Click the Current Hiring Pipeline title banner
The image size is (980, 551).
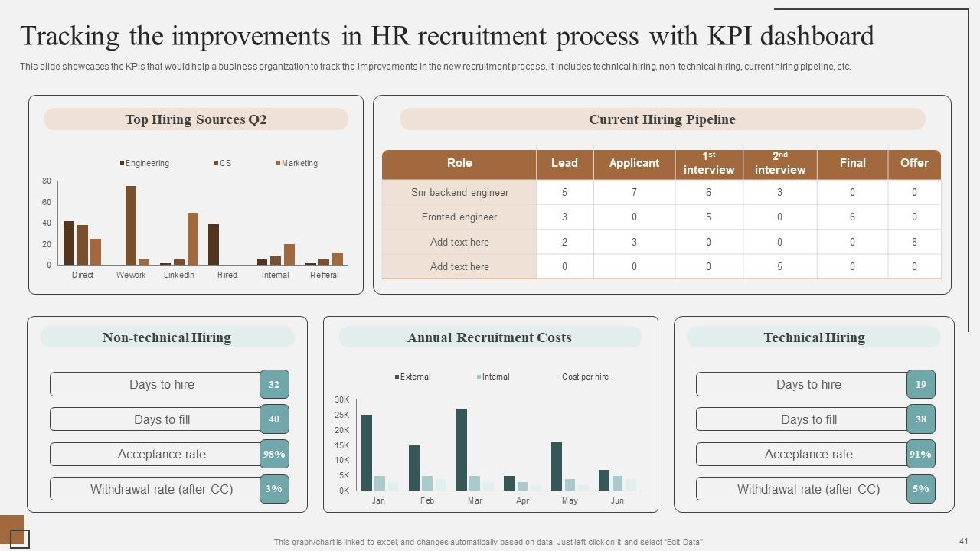tap(661, 119)
